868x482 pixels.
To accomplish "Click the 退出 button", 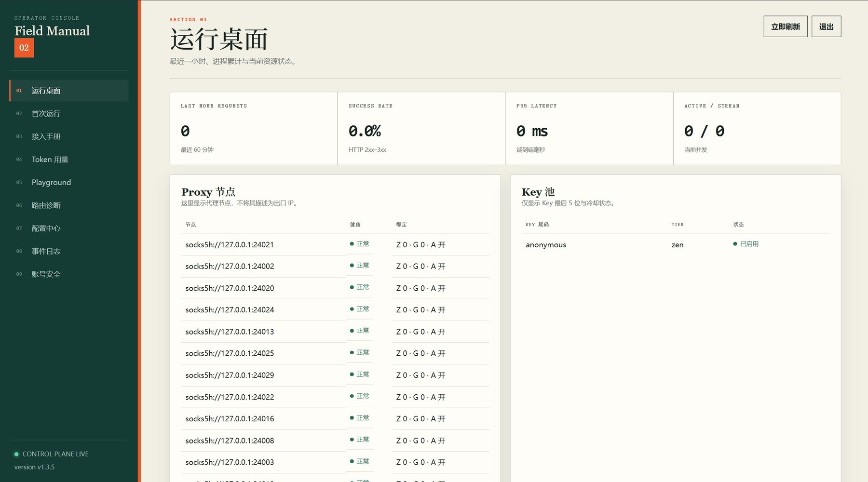I will [826, 27].
